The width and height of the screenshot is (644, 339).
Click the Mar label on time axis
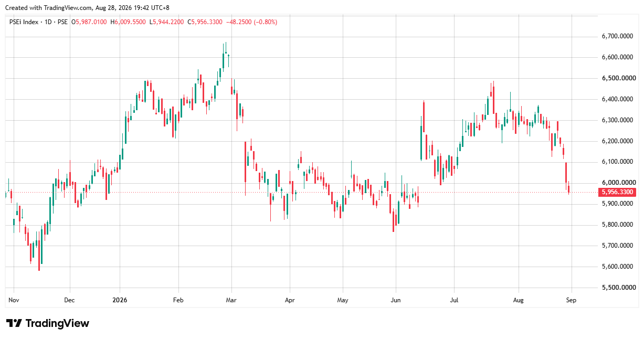tap(231, 301)
